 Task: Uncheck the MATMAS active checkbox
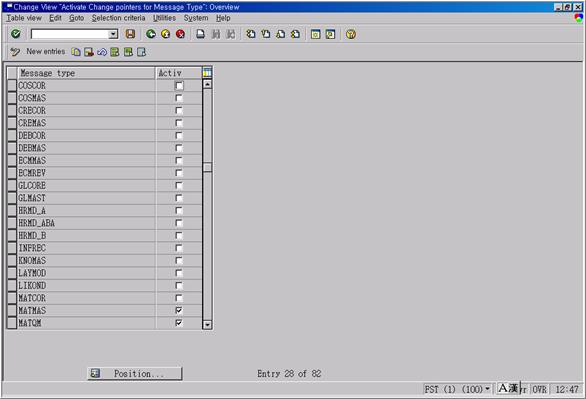point(179,310)
